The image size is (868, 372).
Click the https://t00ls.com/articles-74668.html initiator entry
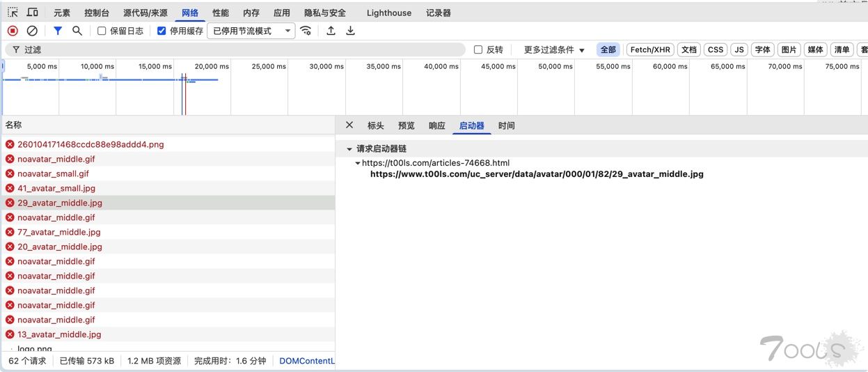coord(436,163)
